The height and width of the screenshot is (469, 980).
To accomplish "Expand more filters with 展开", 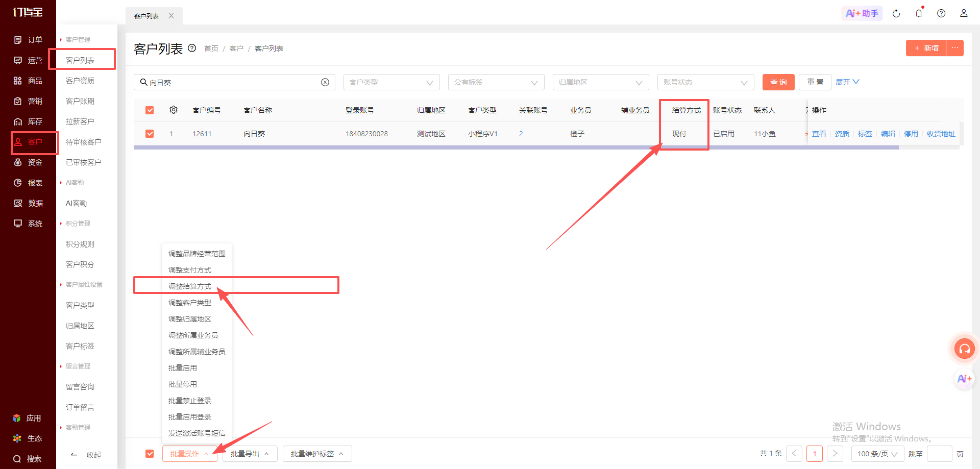I will pos(847,82).
